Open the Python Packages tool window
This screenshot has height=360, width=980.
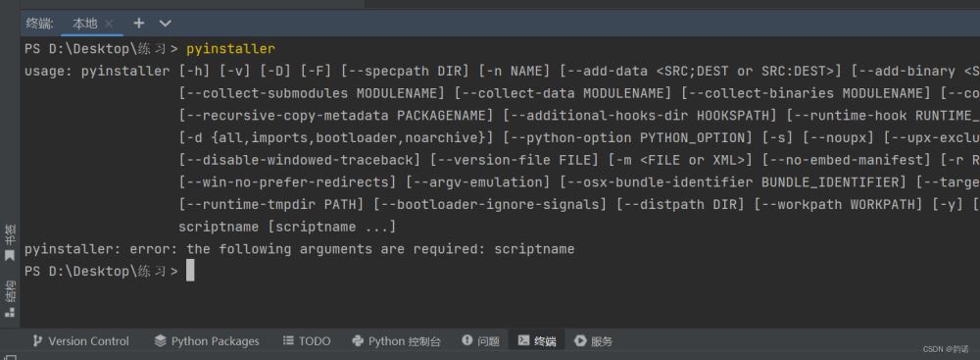(x=207, y=341)
